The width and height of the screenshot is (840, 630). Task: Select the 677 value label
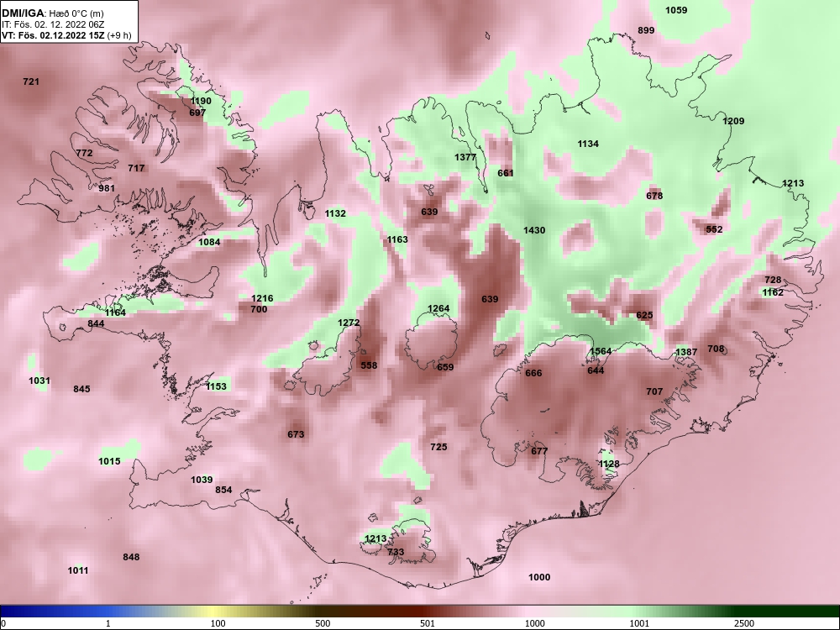[x=539, y=452]
